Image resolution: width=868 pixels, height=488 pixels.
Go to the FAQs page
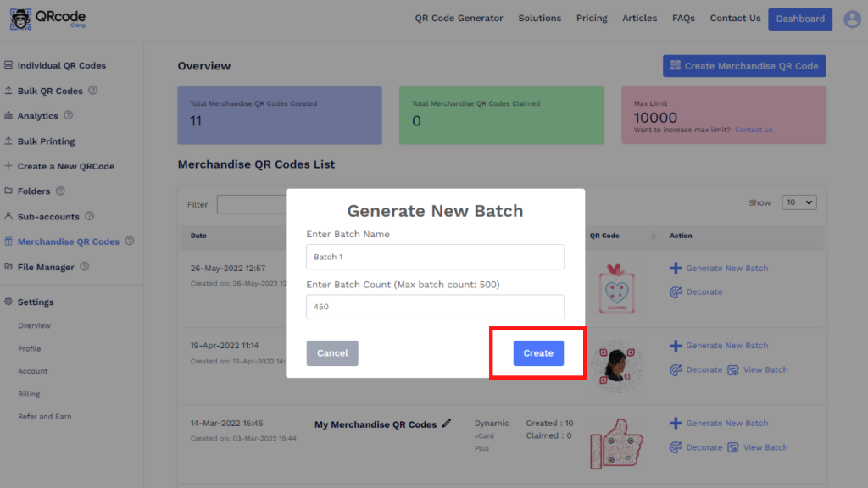click(x=683, y=18)
